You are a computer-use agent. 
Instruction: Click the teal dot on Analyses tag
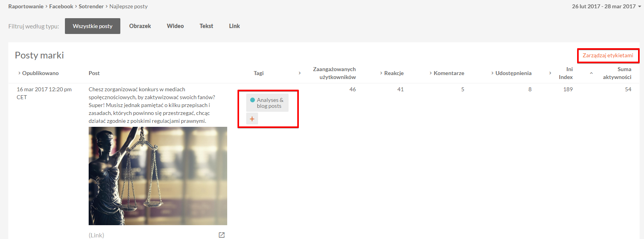[253, 100]
